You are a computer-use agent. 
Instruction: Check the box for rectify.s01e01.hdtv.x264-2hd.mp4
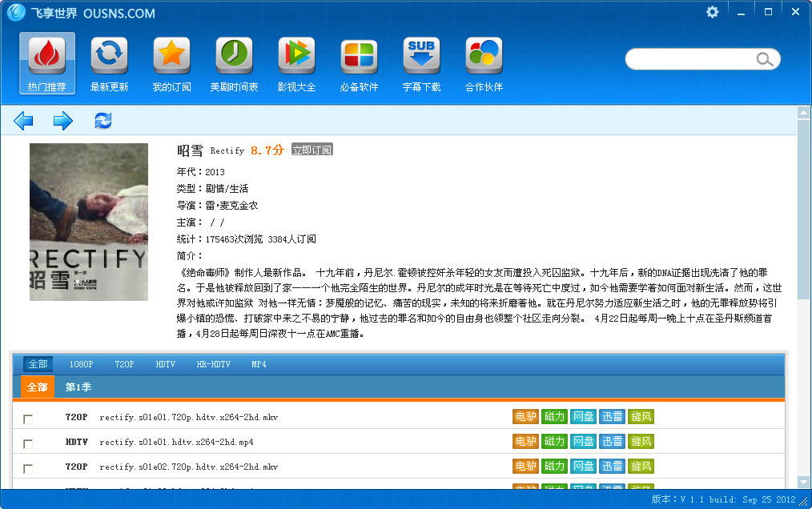coord(28,443)
